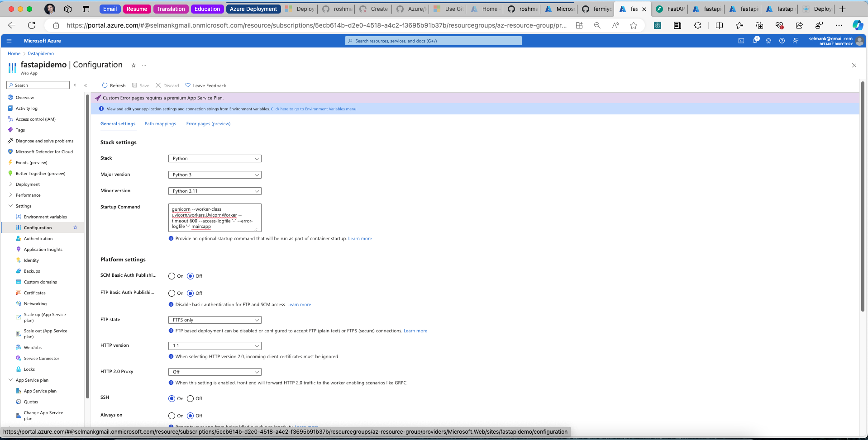Open the feedback icon in the top bar
Screen dimensions: 868x440
(x=796, y=41)
